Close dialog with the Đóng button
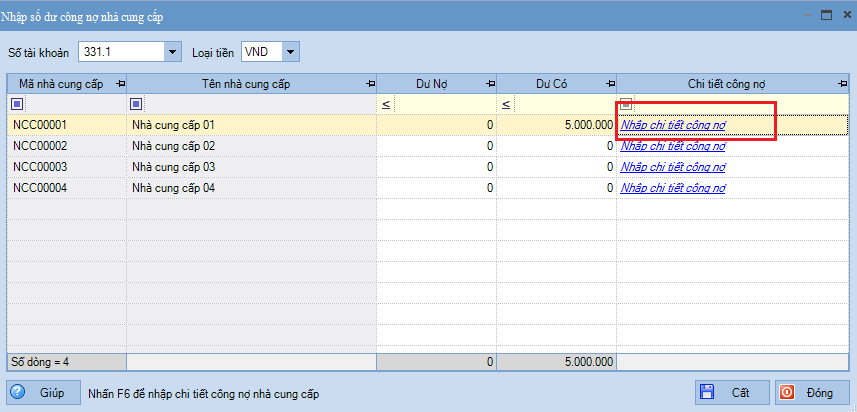 (812, 393)
